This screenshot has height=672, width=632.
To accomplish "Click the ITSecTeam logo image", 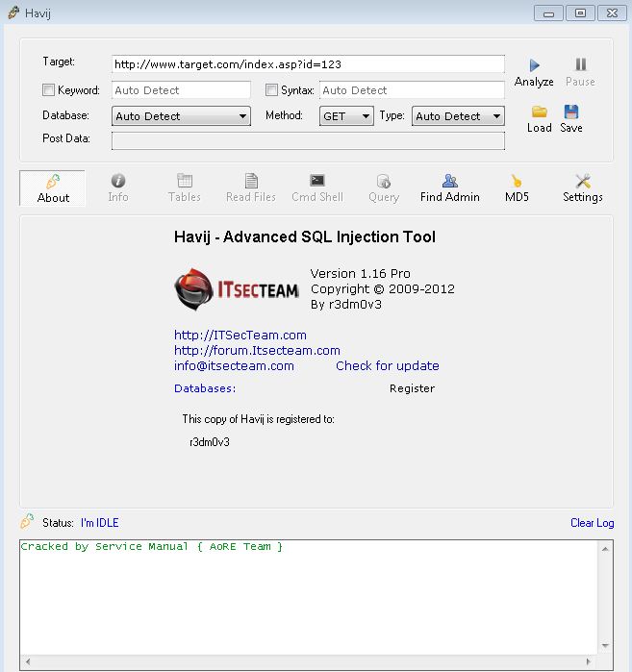I will (x=237, y=289).
